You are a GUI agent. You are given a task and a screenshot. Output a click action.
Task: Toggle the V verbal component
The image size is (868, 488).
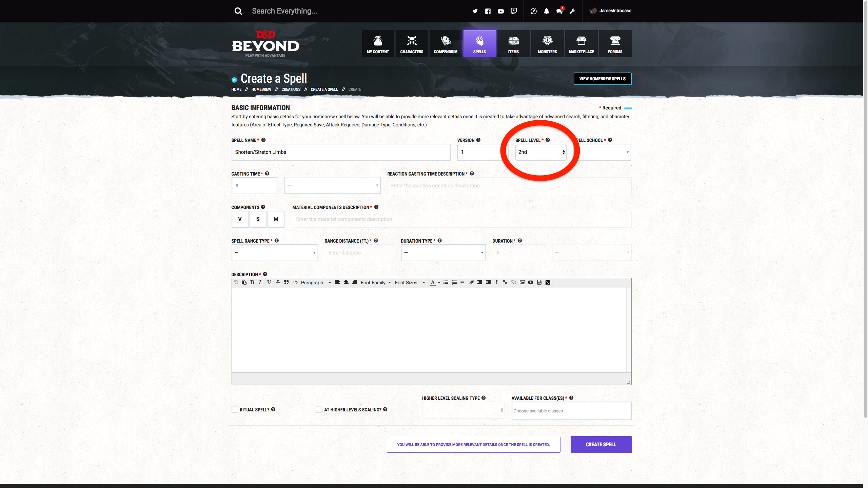[240, 219]
